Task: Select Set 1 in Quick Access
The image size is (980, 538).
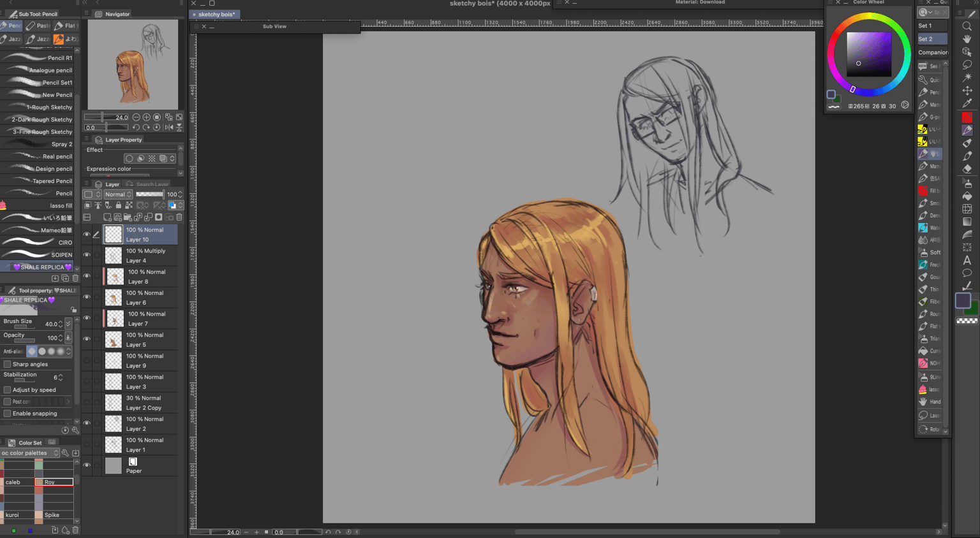Action: pos(932,25)
